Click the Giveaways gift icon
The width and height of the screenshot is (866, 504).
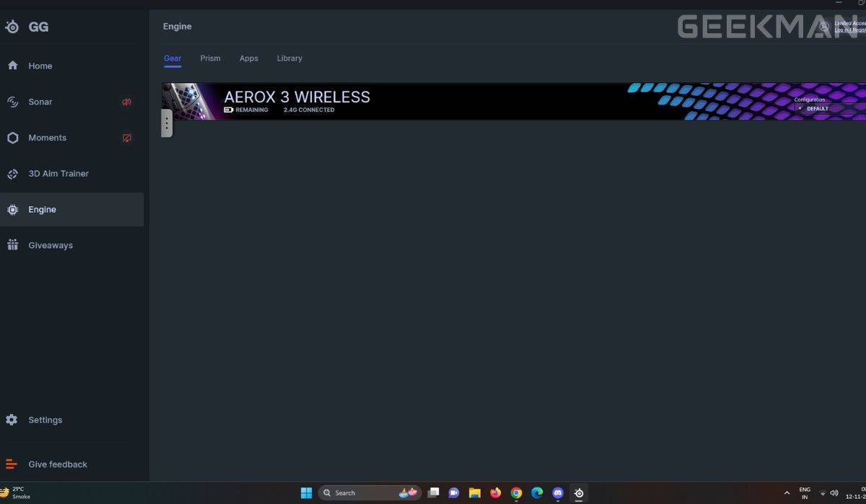coord(12,245)
